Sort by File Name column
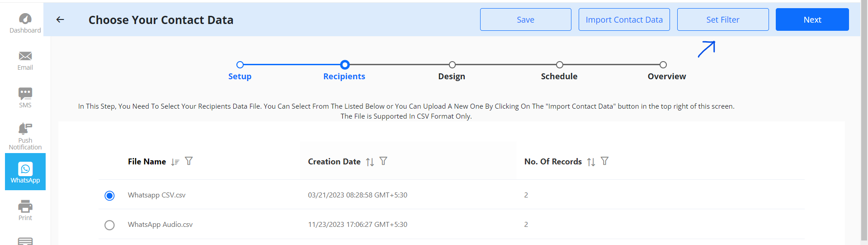Viewport: 868px width, 245px height. tap(175, 162)
